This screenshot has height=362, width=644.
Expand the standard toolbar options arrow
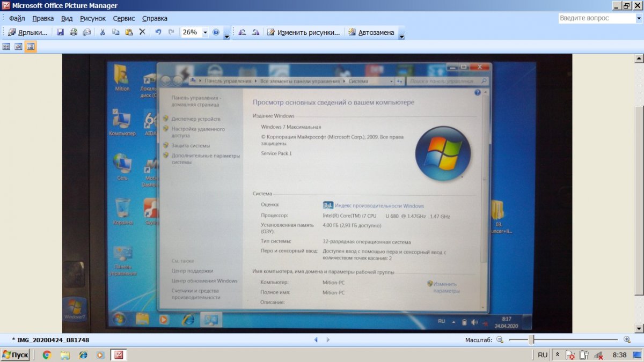227,35
